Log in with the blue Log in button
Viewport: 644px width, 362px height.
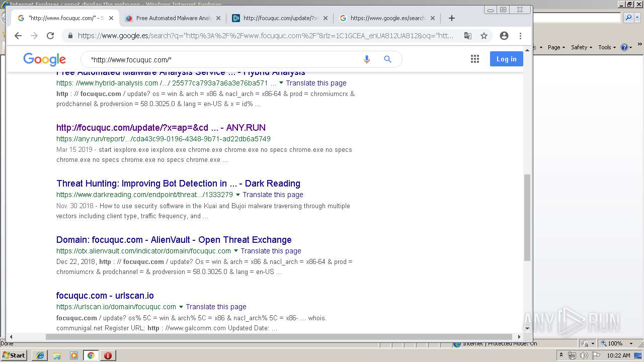[507, 59]
